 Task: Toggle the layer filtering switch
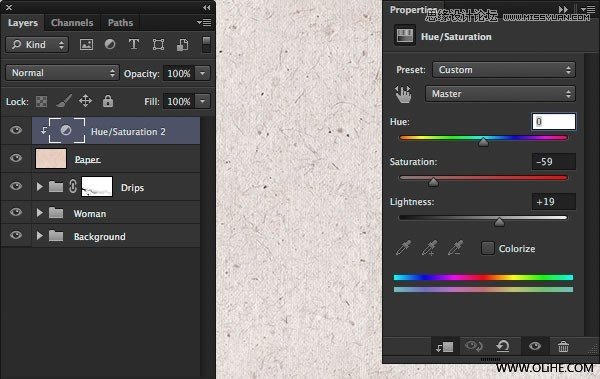coord(206,44)
